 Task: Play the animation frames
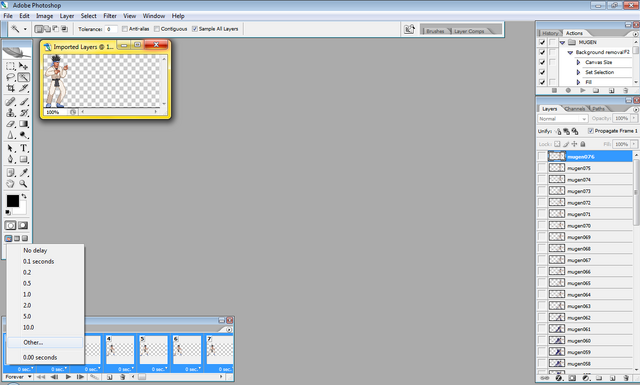point(68,377)
